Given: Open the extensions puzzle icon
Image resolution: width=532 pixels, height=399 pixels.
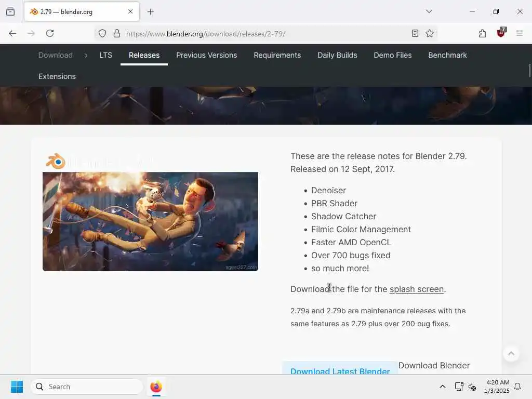Looking at the screenshot, I should tap(482, 33).
